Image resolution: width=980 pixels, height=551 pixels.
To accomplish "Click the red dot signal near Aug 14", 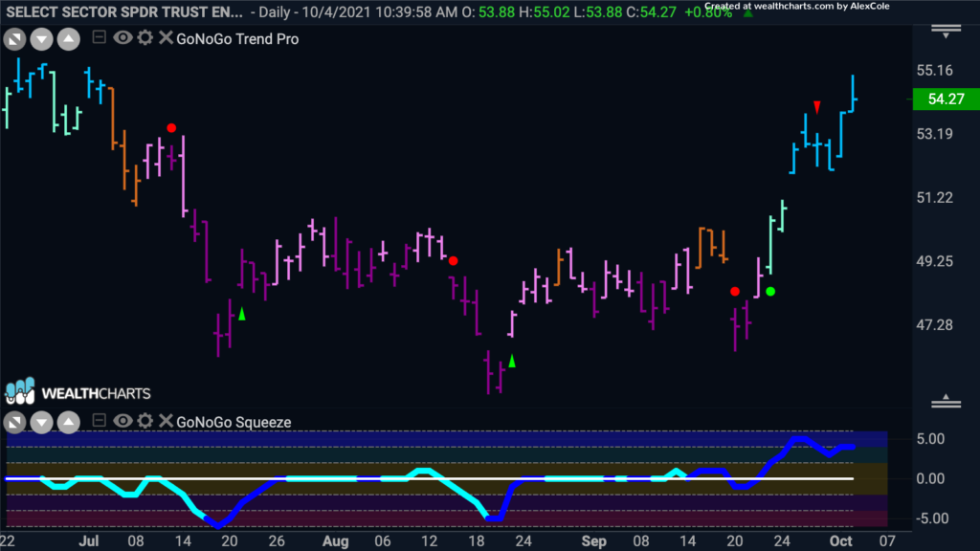I will tap(453, 260).
